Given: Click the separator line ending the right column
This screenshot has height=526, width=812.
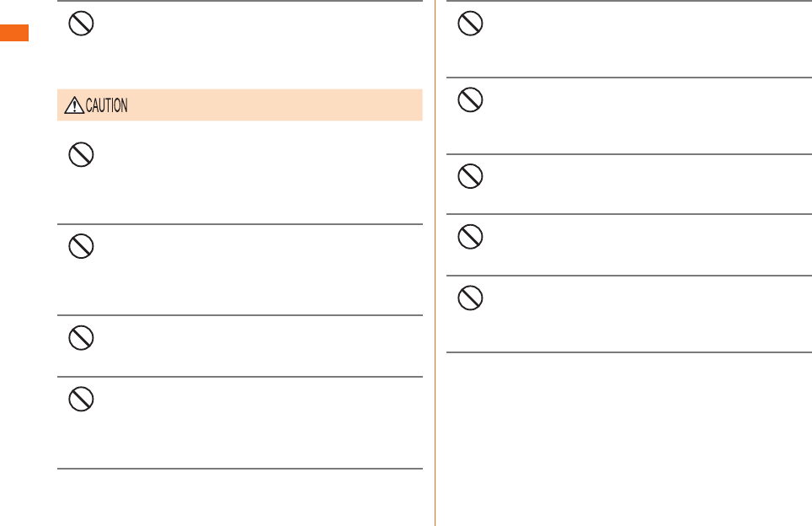Looking at the screenshot, I should [628, 352].
